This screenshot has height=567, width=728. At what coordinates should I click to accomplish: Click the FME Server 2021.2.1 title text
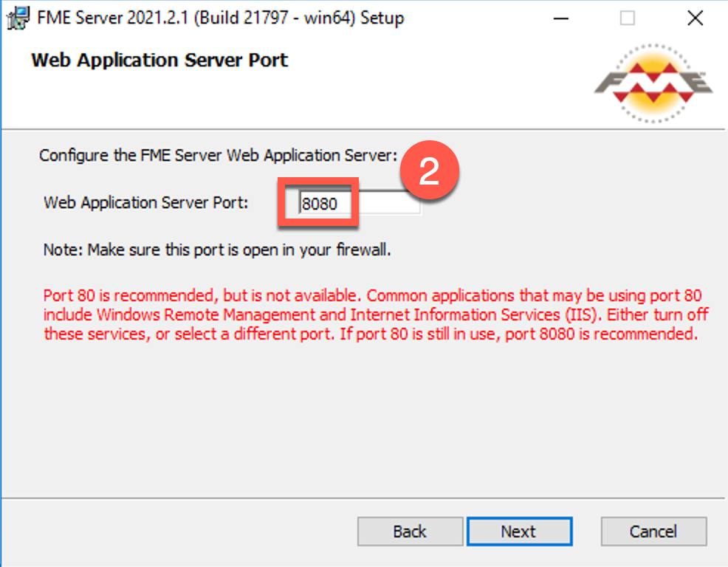(221, 18)
